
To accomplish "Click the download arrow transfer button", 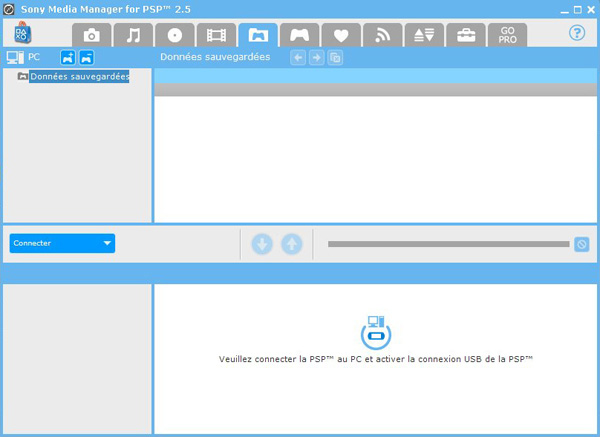I will click(x=262, y=244).
